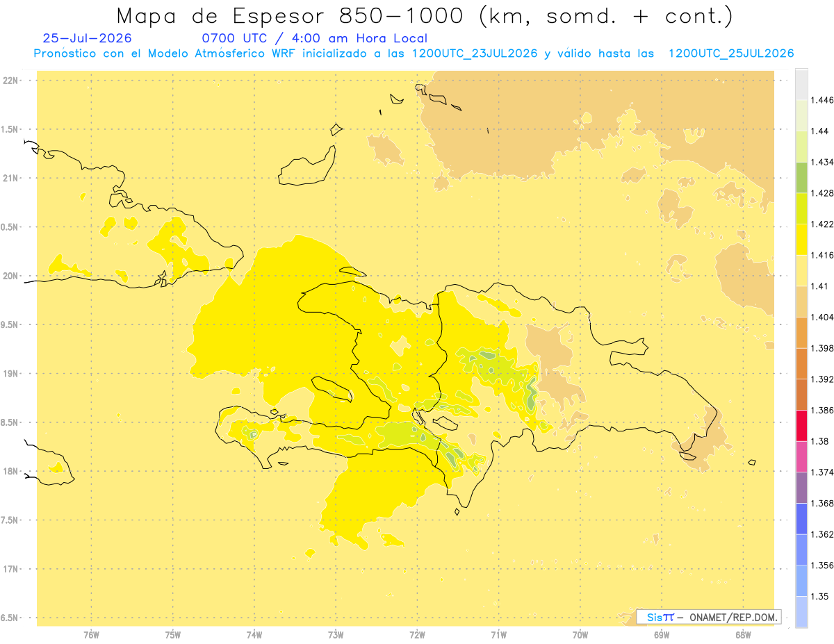Click the colorbar value 1.446
This screenshot has width=834, height=644.
pos(821,100)
